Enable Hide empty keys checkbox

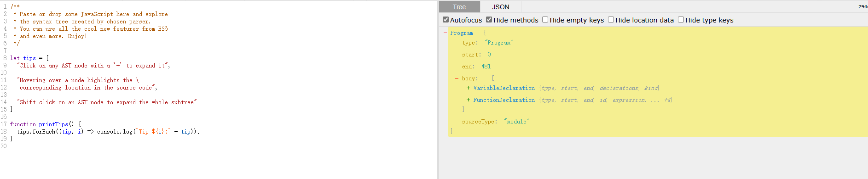545,20
